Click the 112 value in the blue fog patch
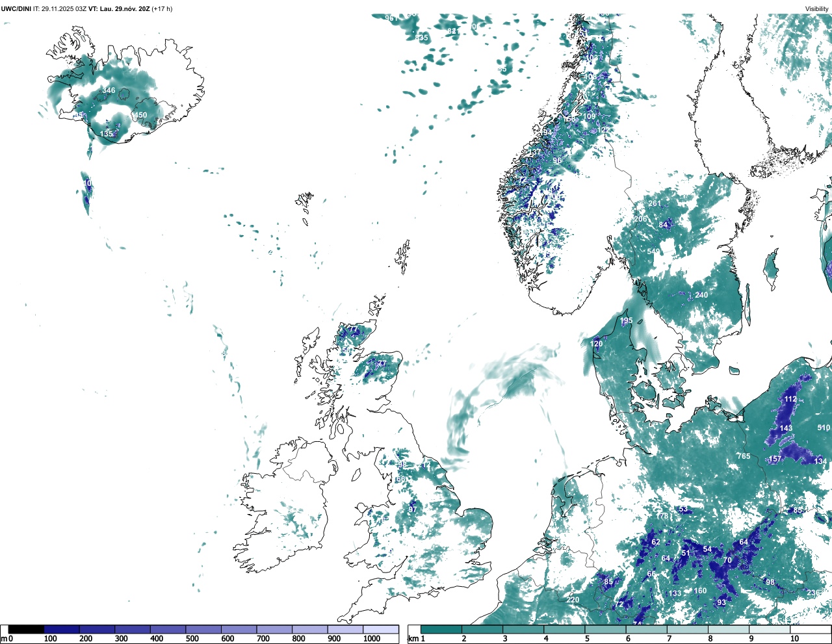Screen dimensions: 832x644 point(790,399)
